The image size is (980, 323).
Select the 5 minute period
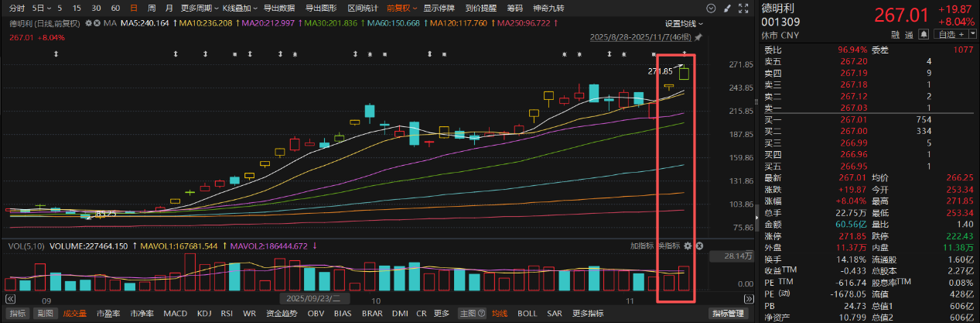(x=60, y=8)
